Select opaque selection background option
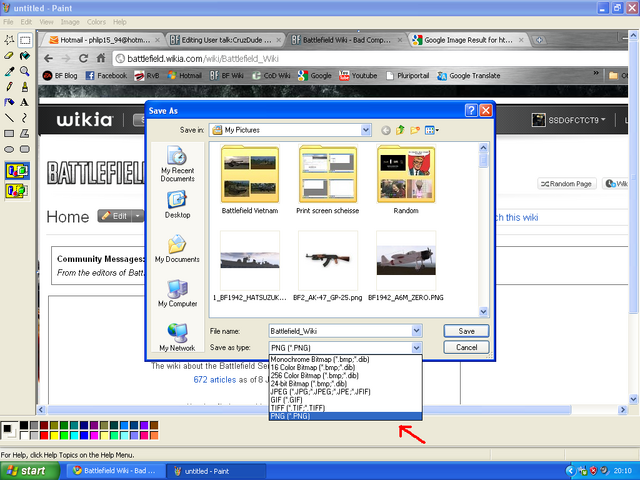 pos(17,171)
